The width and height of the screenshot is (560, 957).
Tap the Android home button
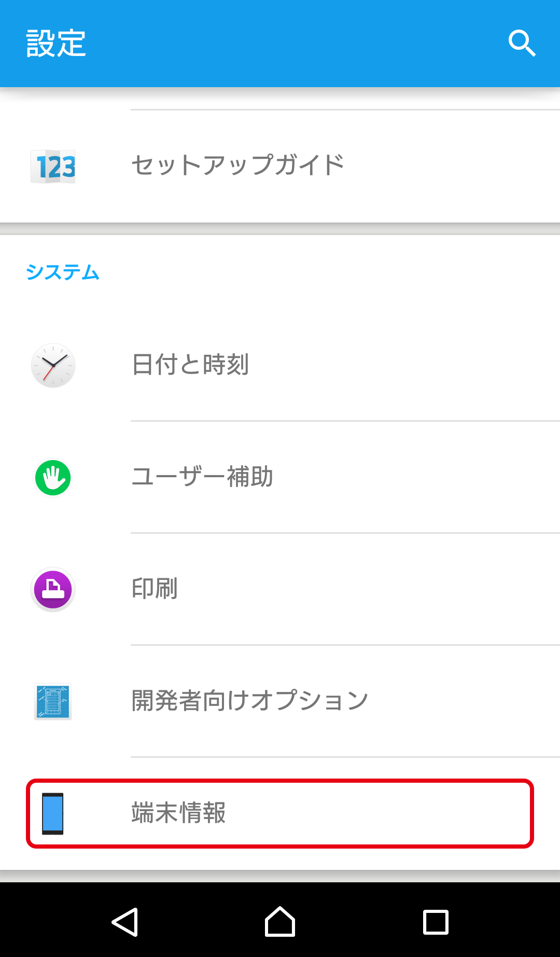[280, 922]
